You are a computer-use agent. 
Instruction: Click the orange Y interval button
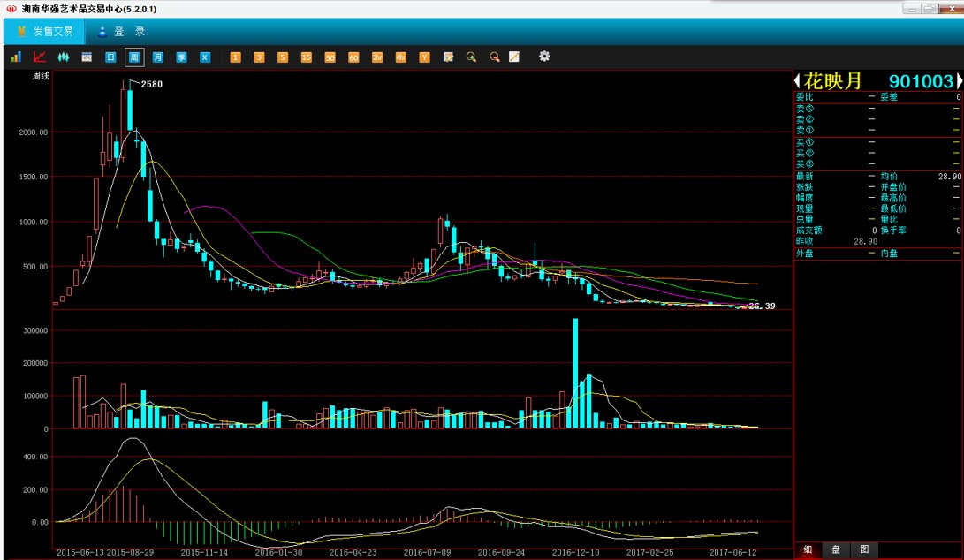[424, 57]
